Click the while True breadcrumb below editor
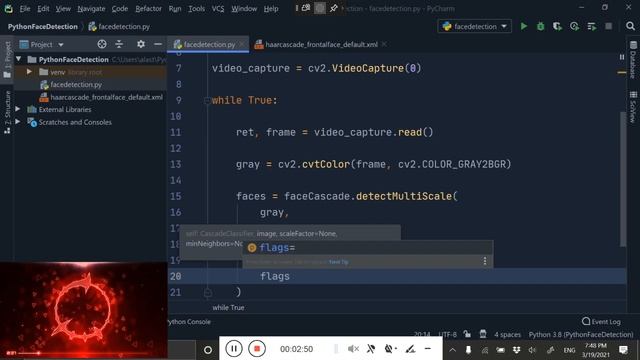Viewport: 640px width, 360px height. click(x=228, y=307)
